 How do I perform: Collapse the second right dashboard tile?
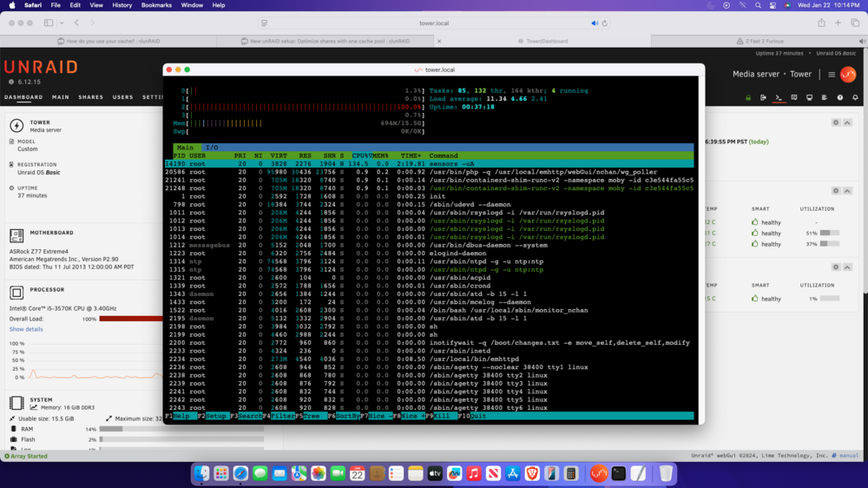click(847, 190)
